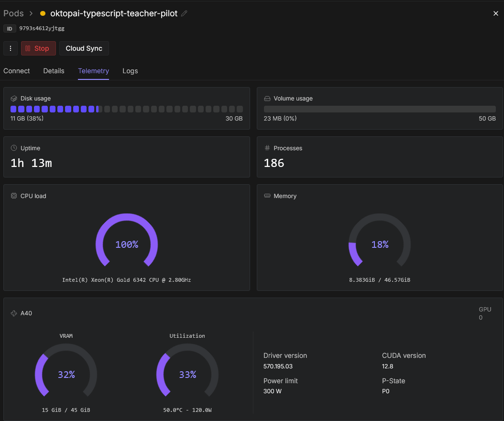The image size is (504, 421).
Task: Click the Disk usage cube icon
Action: (14, 99)
